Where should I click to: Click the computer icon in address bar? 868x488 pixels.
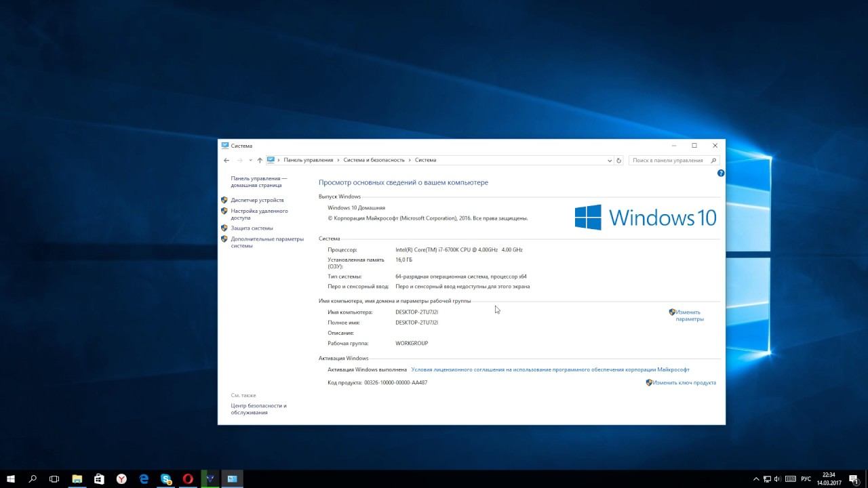[x=271, y=160]
